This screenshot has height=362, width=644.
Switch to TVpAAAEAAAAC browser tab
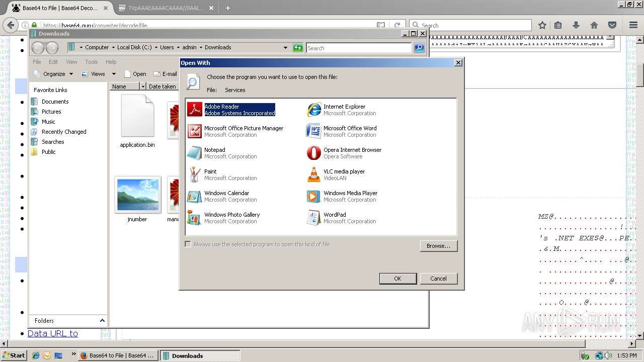pyautogui.click(x=166, y=8)
